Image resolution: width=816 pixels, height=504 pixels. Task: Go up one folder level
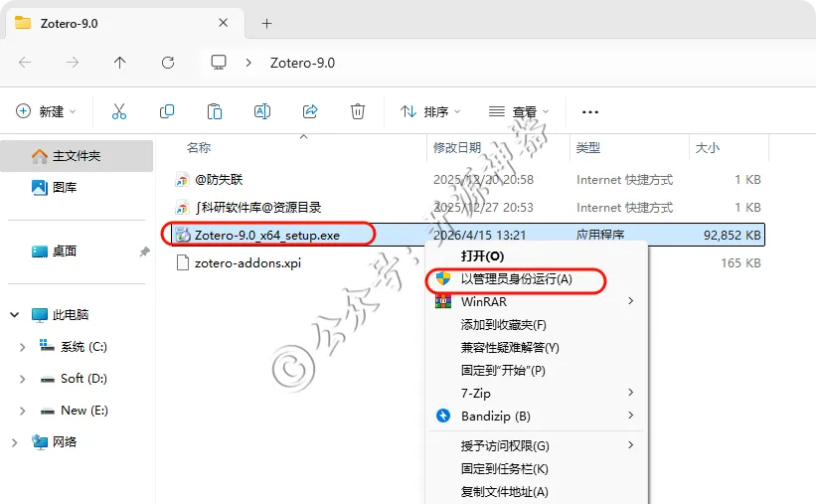coord(119,63)
